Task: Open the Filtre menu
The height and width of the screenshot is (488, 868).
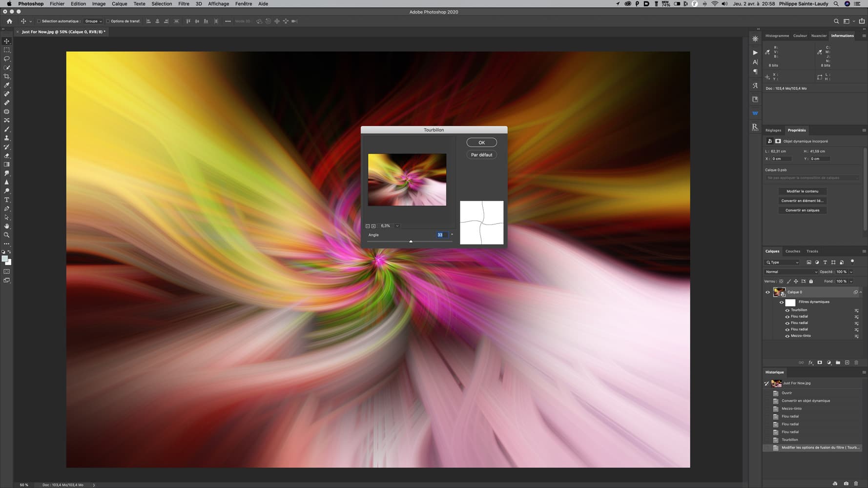Action: pyautogui.click(x=184, y=4)
